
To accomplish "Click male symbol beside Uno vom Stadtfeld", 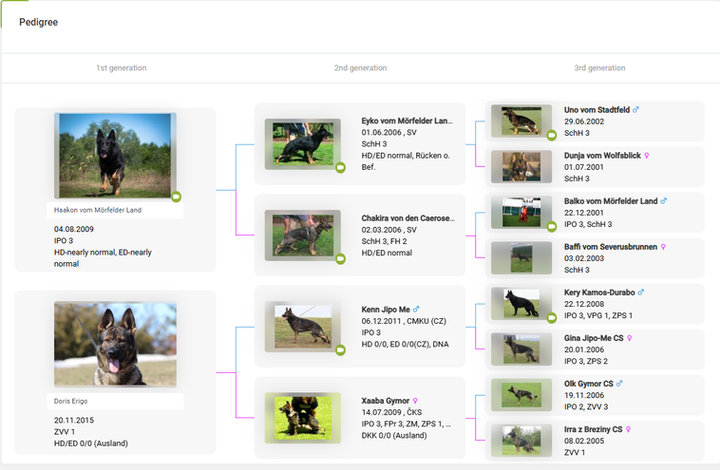I will pyautogui.click(x=636, y=110).
